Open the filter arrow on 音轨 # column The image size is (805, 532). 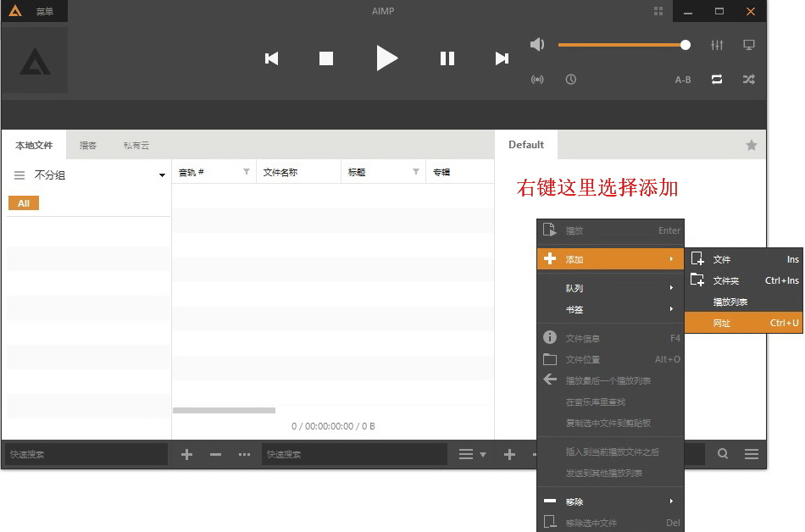tap(245, 171)
